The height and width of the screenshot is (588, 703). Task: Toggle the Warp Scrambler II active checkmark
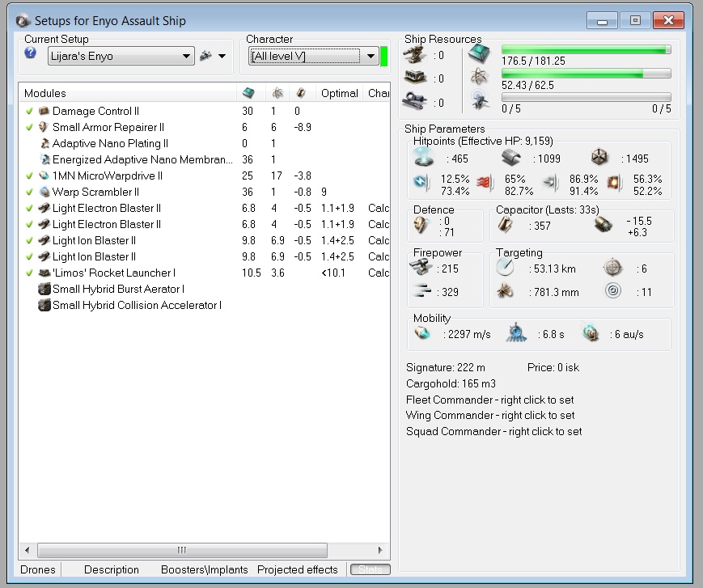tap(30, 192)
